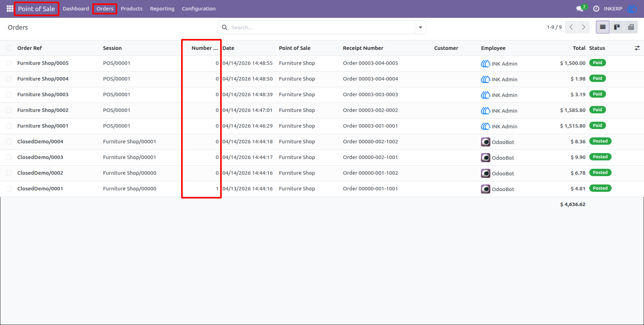
Task: Click OdooBot avatar in ClosedDemo/0001 row
Action: pos(485,189)
